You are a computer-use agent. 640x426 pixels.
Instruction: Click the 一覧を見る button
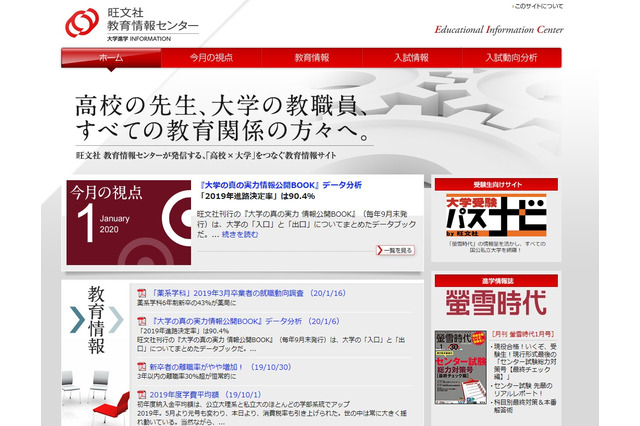coord(395,250)
